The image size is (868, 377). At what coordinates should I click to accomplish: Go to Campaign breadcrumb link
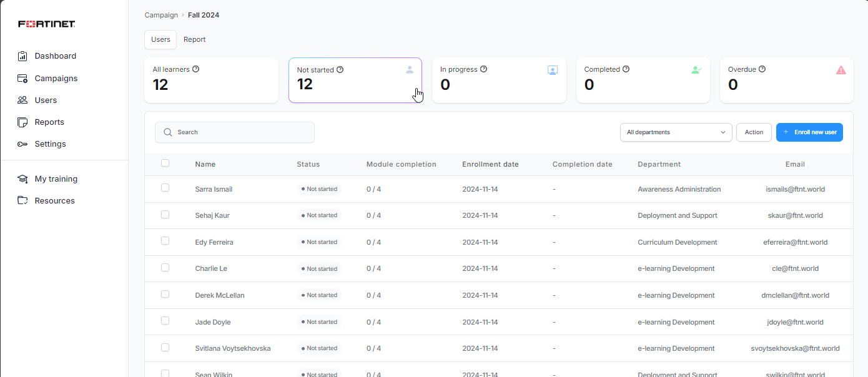point(161,15)
